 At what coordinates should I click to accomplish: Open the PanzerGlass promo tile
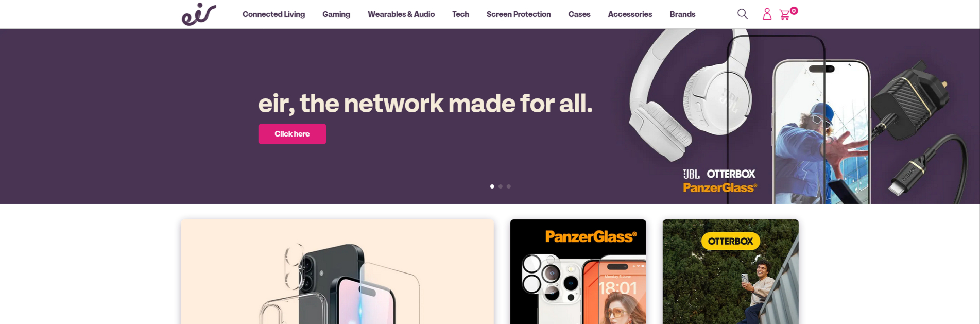578,272
